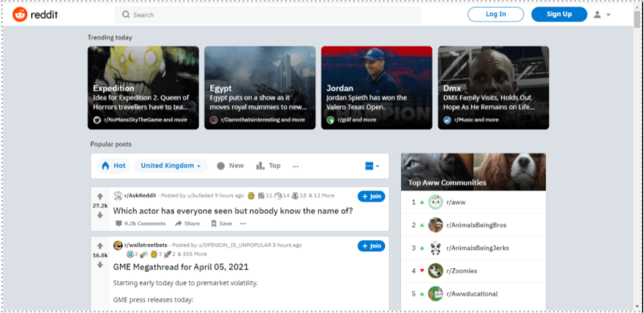
Task: Open the Dmx trending card
Action: coord(494,87)
